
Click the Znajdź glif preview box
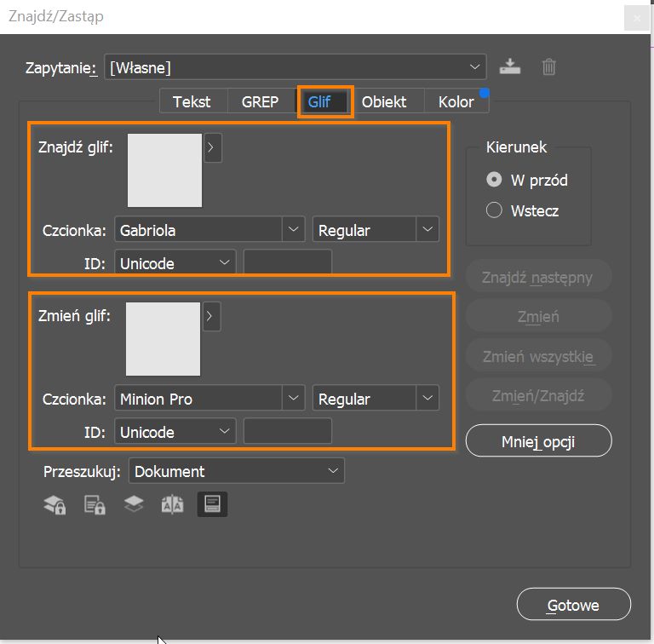coord(164,170)
